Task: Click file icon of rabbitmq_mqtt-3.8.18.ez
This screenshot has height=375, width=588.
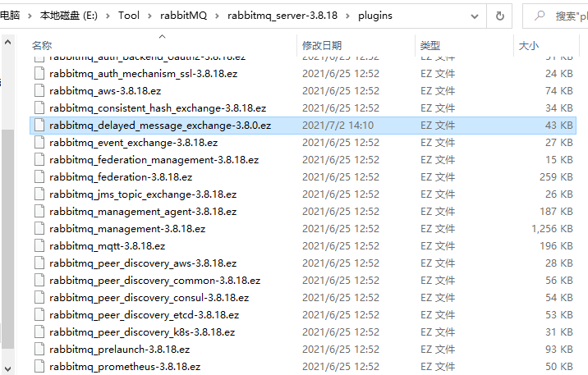Action: tap(39, 245)
